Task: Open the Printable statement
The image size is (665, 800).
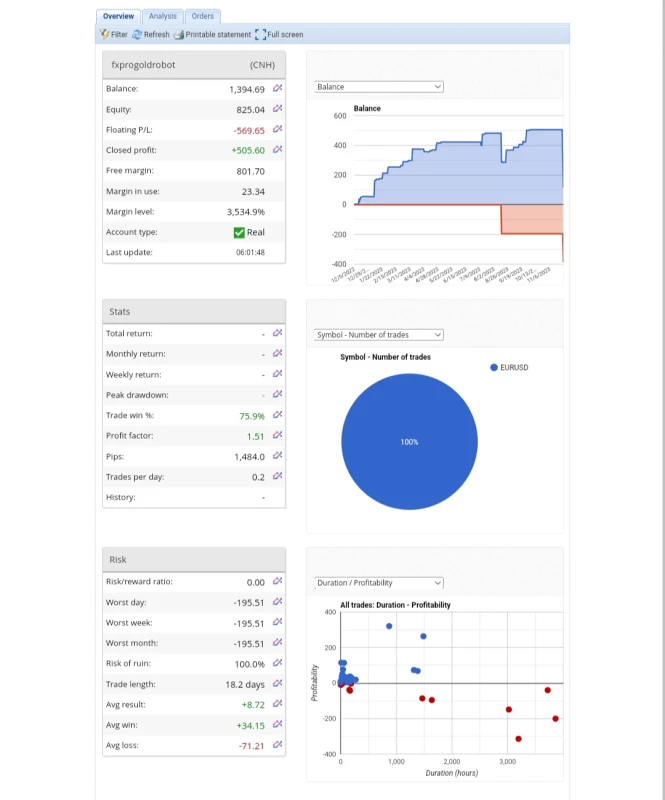Action: tap(212, 35)
